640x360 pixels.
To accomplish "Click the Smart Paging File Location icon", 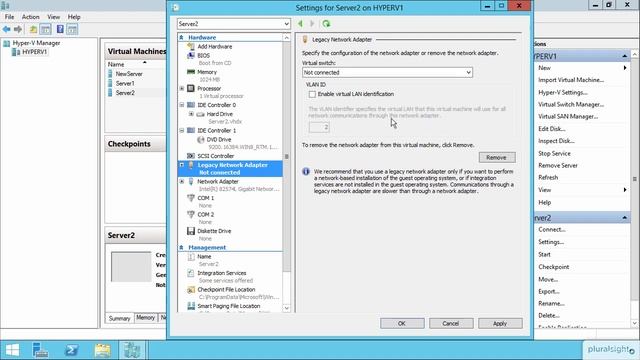I will [x=191, y=306].
